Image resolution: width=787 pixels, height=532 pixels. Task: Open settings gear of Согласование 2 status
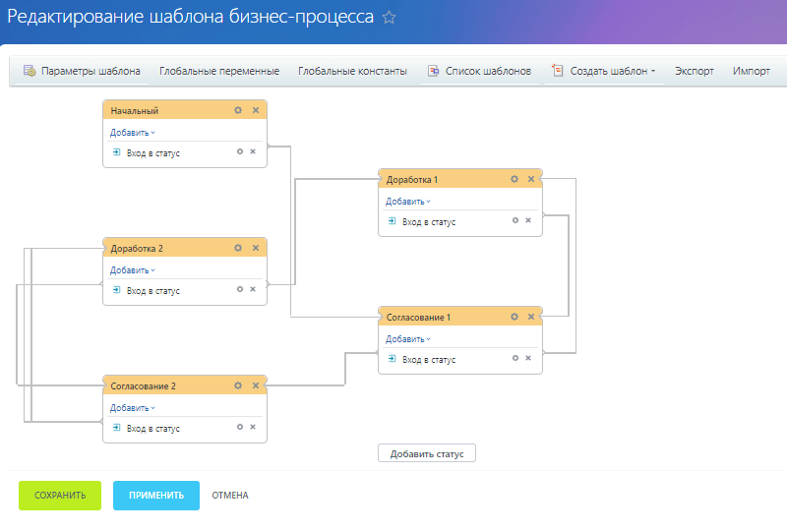(x=238, y=385)
